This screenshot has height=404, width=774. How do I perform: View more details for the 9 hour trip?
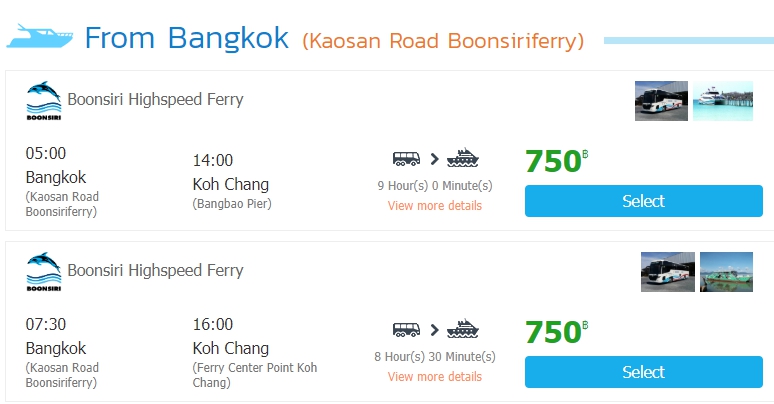(435, 206)
